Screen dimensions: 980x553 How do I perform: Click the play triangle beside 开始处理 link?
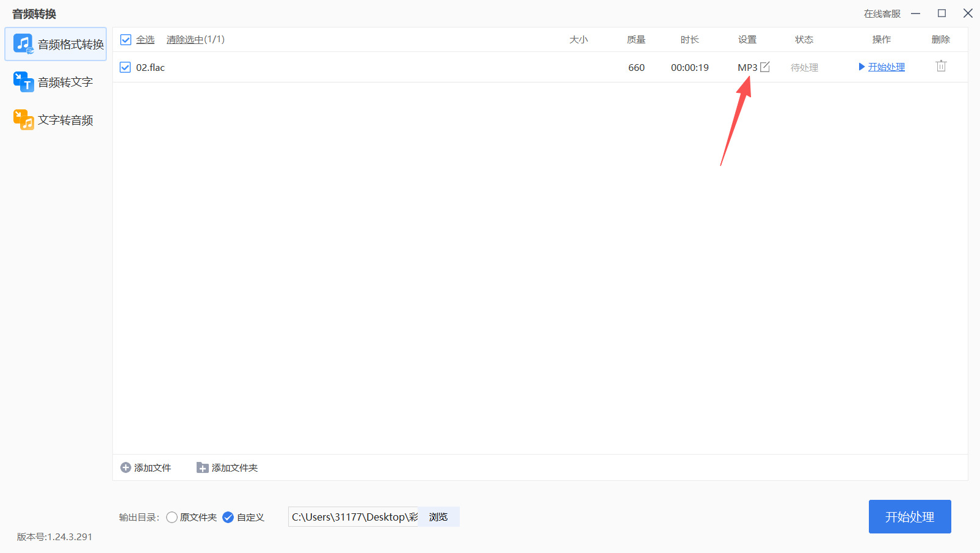click(x=862, y=67)
